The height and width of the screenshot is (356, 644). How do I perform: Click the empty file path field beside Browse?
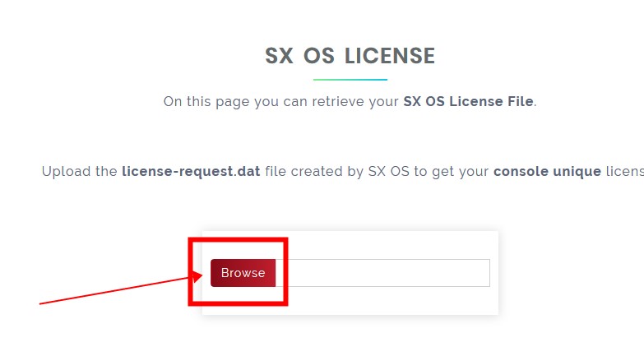[x=382, y=273]
